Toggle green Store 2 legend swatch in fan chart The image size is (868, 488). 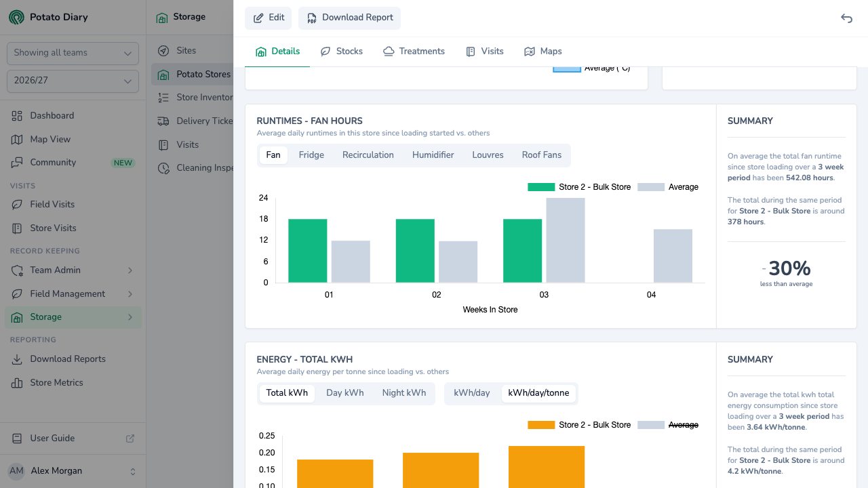tap(541, 187)
